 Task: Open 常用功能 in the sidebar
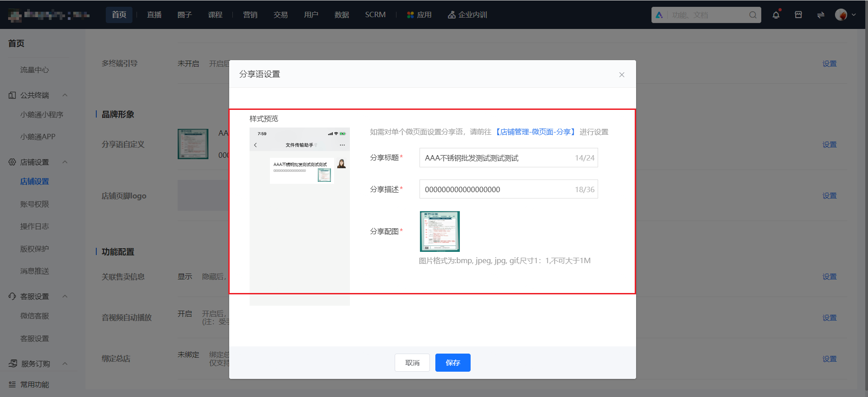point(34,384)
